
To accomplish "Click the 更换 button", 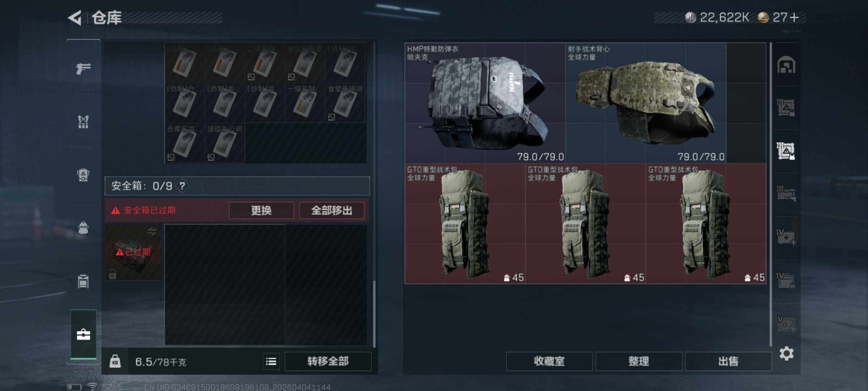I will click(261, 210).
